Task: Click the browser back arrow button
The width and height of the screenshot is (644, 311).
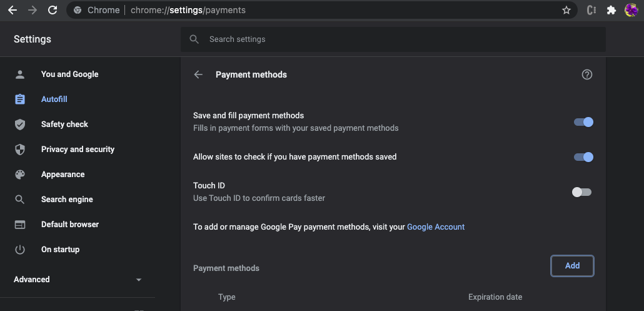Action: [x=13, y=10]
